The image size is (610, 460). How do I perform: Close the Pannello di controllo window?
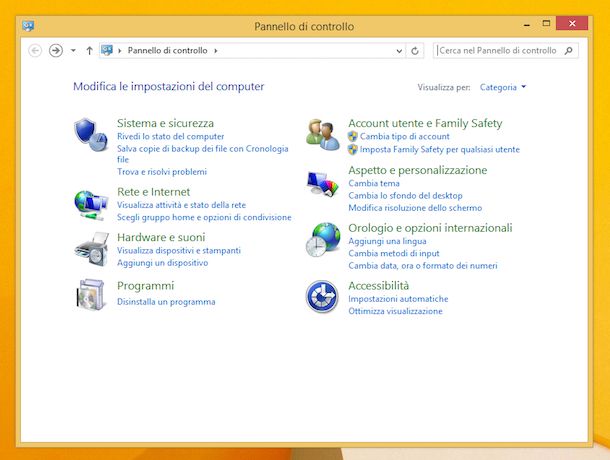(x=572, y=23)
